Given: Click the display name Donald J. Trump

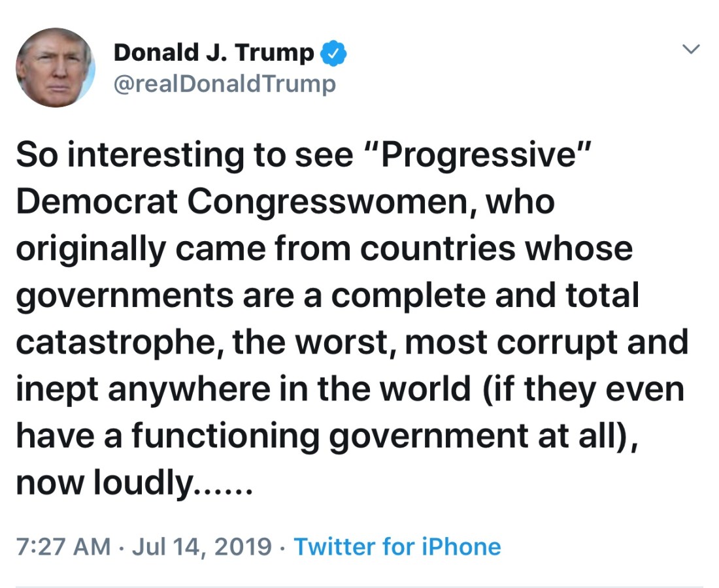Looking at the screenshot, I should tap(214, 53).
